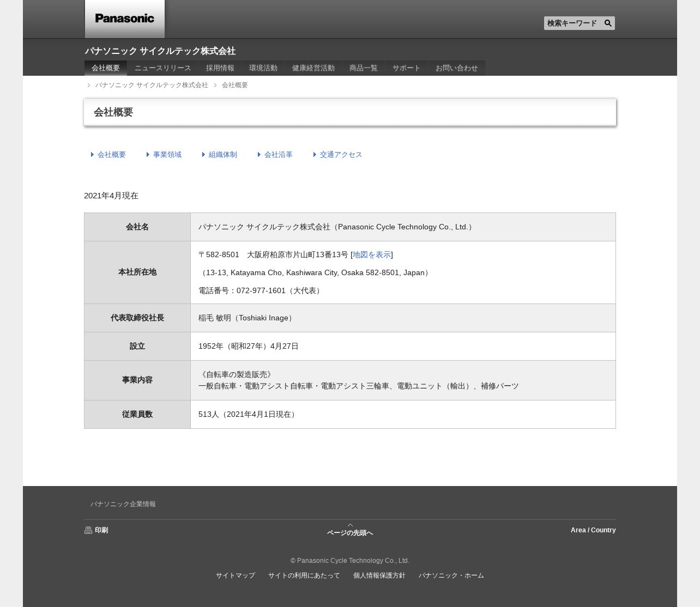Click the 稲毛 敏明 (Toshiaki Inage) cell
The height and width of the screenshot is (607, 700).
tap(403, 318)
